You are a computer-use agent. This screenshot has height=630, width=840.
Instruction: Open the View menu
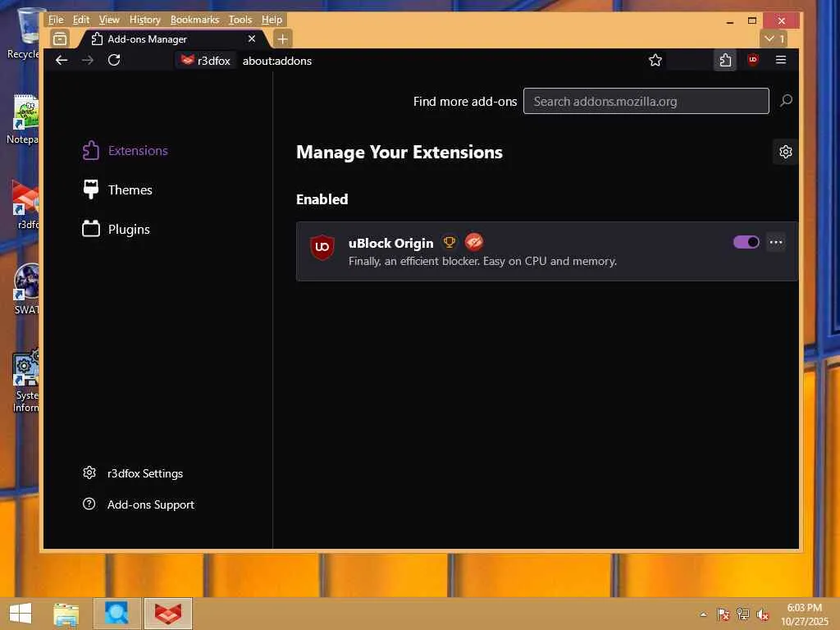(x=109, y=20)
